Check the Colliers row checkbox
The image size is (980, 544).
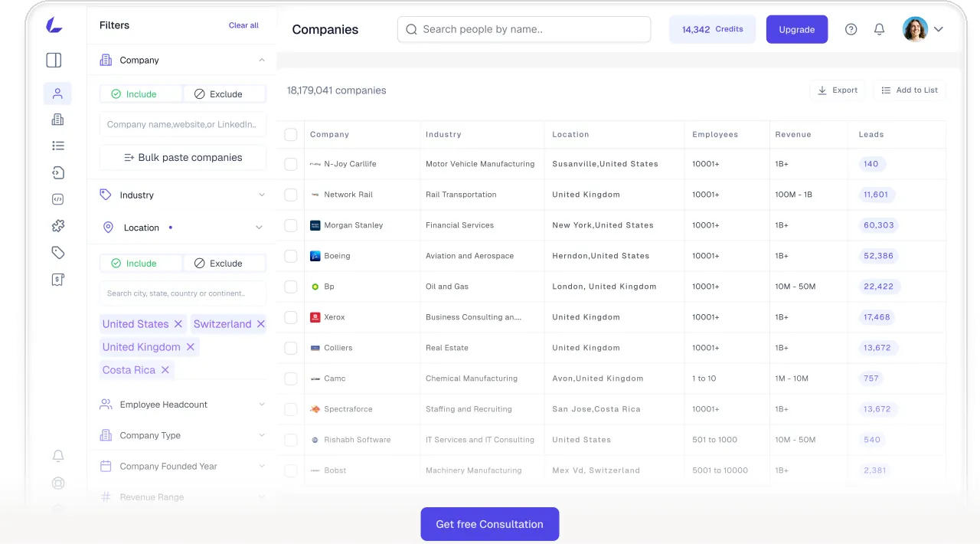[290, 348]
